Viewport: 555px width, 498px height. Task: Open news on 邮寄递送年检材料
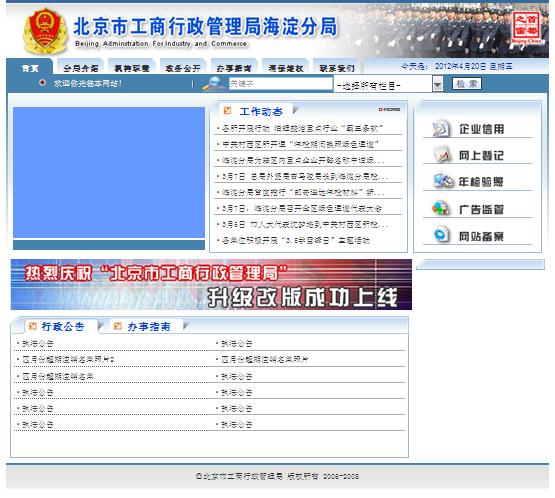303,192
